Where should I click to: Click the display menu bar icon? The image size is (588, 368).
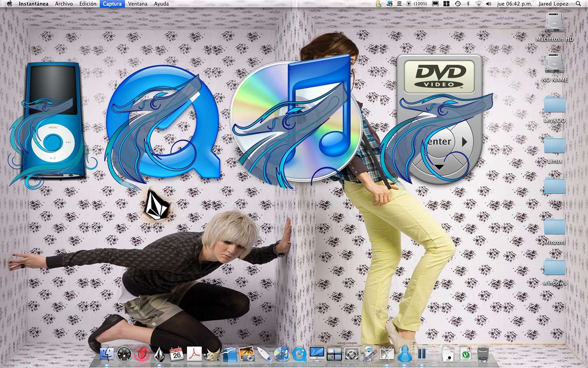coord(435,4)
